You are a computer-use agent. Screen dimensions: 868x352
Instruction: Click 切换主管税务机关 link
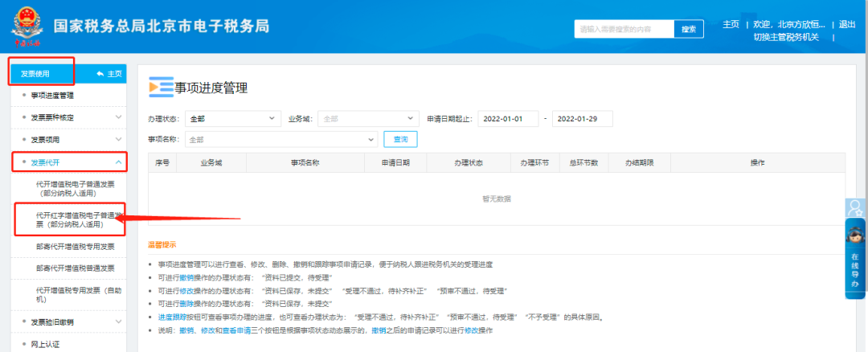coord(786,37)
